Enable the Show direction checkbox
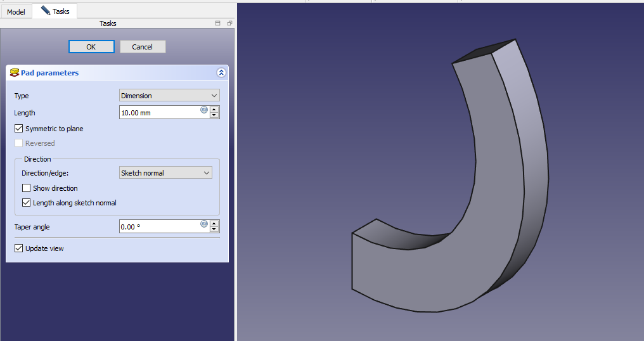644x341 pixels. click(27, 188)
